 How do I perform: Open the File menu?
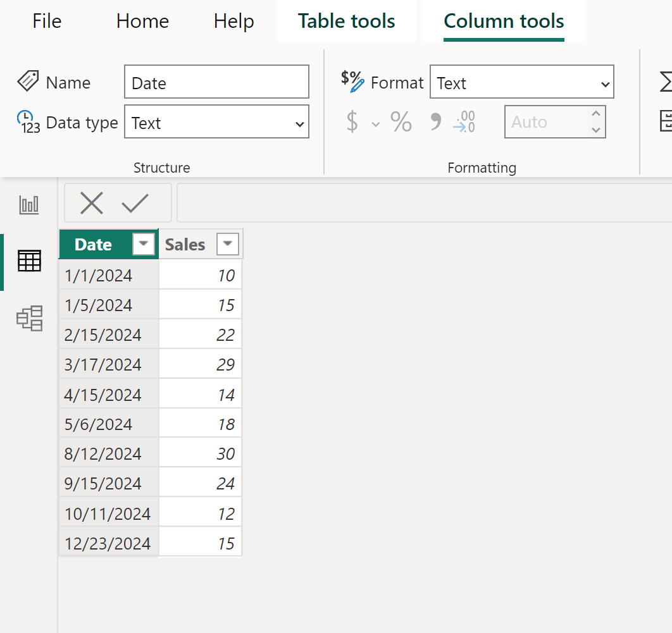tap(47, 21)
